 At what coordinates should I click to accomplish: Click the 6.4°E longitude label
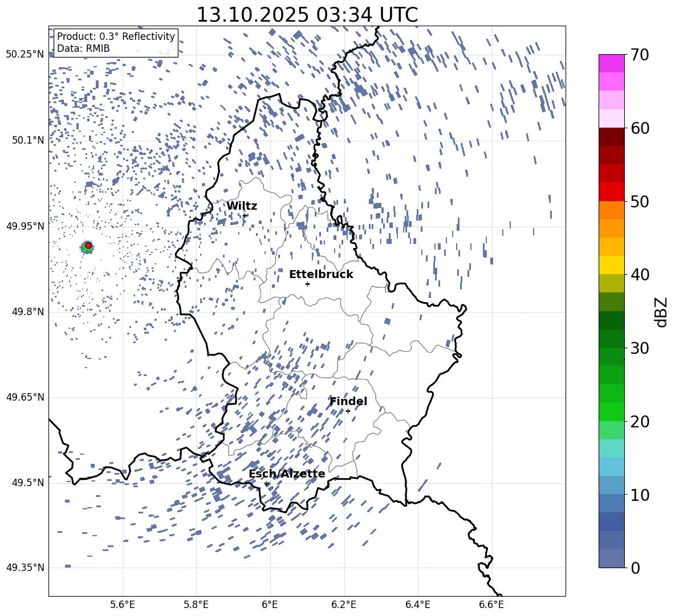[417, 605]
